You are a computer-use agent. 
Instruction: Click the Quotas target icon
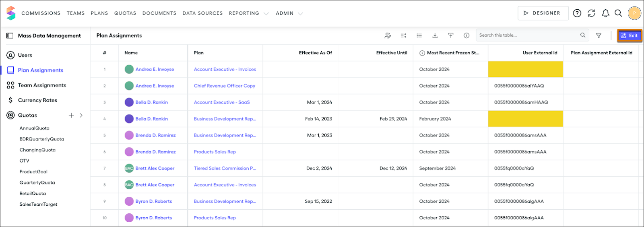point(10,115)
